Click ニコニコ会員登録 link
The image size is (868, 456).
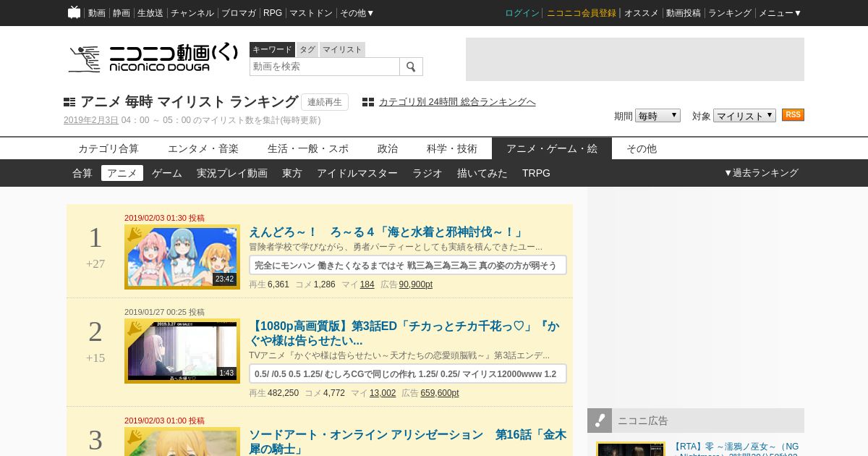tap(582, 13)
